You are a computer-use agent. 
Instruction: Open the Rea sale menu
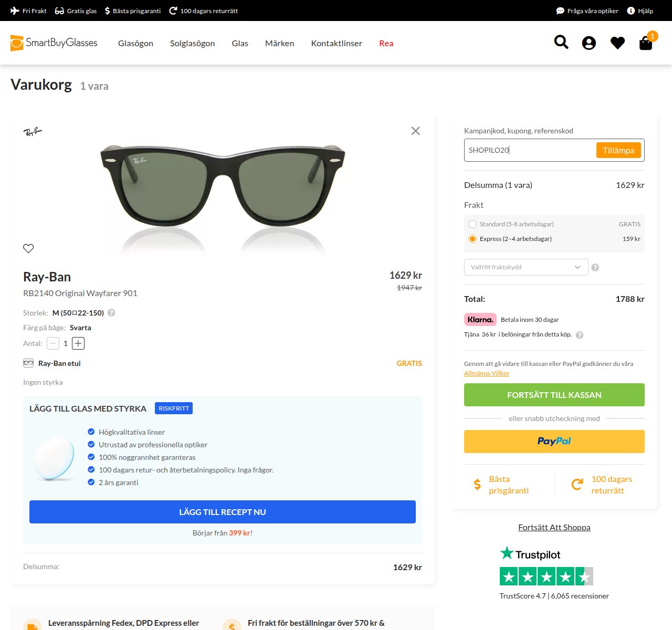click(386, 43)
